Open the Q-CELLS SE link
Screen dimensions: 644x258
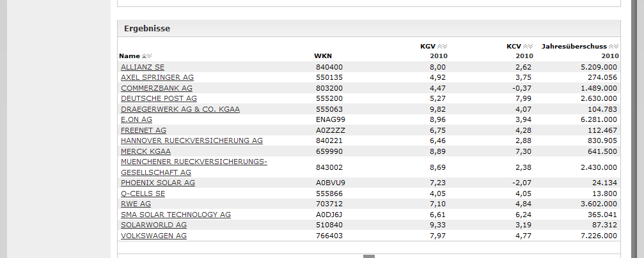tap(143, 193)
